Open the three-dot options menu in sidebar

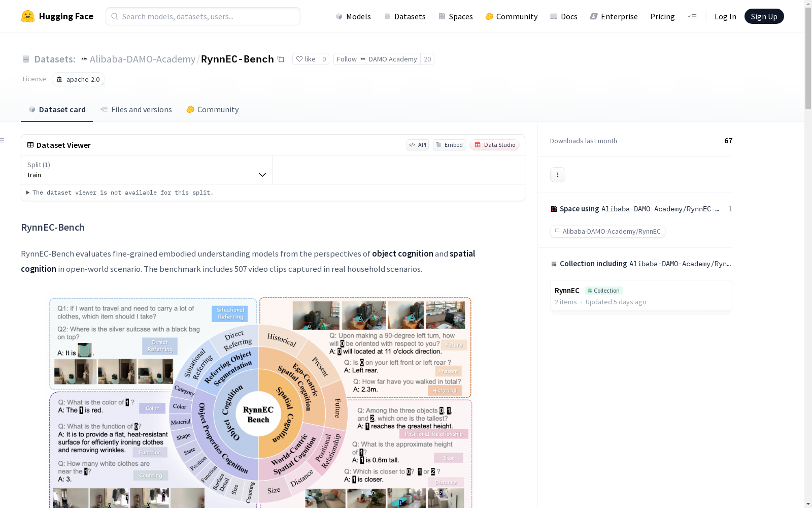[558, 175]
